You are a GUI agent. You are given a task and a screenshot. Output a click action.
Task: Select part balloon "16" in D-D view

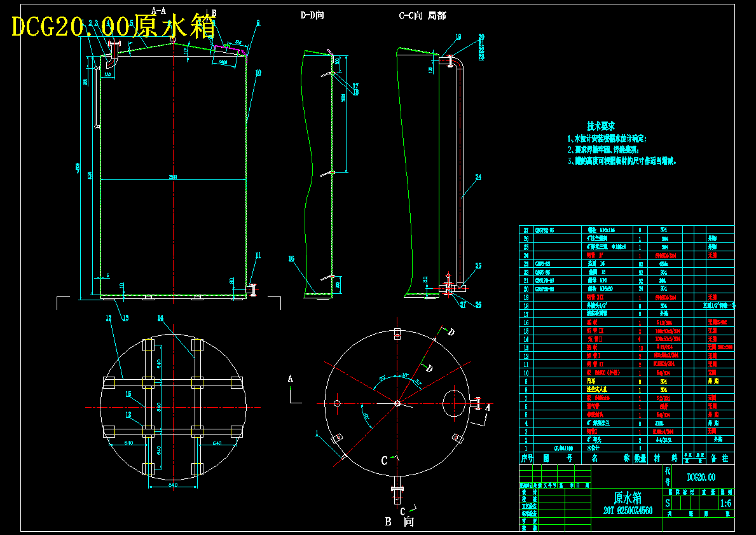click(x=291, y=258)
